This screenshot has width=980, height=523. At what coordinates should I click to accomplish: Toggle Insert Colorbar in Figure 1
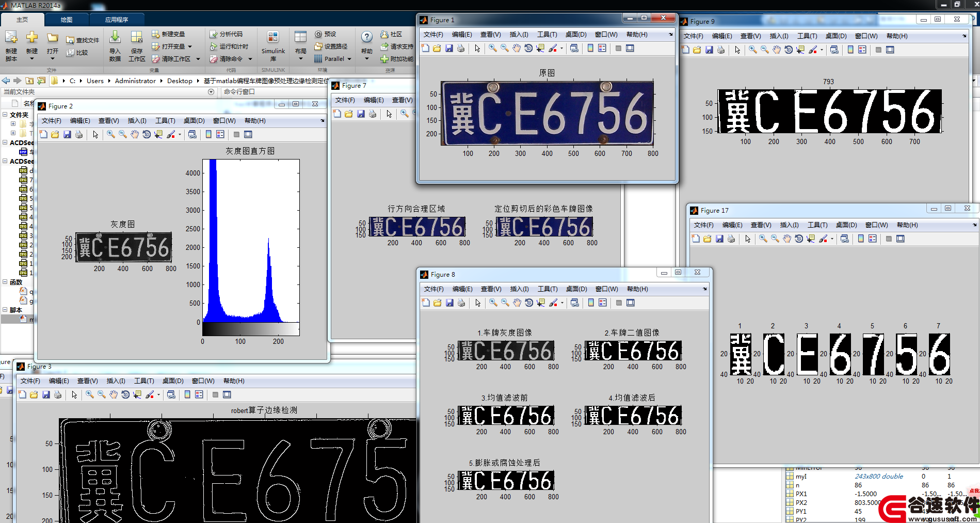(590, 48)
